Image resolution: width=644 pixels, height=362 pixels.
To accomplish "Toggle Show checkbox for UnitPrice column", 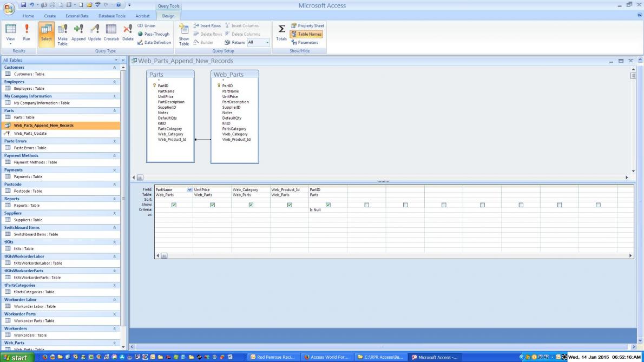I will 212,205.
